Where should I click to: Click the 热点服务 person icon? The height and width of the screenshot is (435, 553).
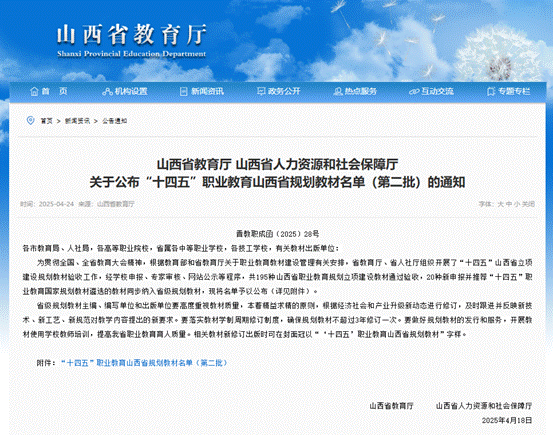338,92
